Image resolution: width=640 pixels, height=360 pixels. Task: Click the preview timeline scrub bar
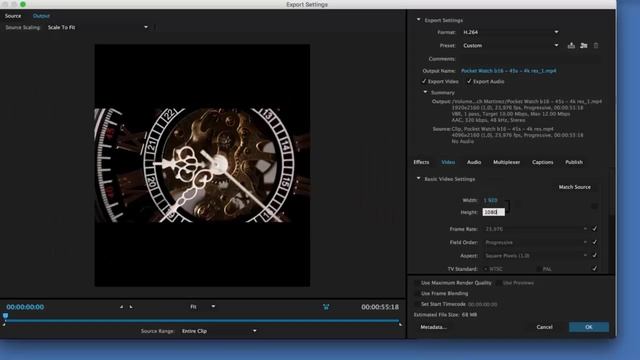point(202,321)
